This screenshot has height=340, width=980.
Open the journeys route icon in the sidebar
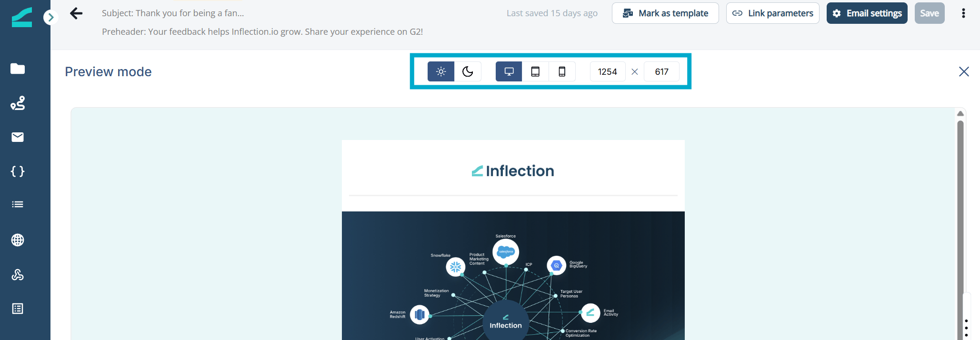click(18, 103)
